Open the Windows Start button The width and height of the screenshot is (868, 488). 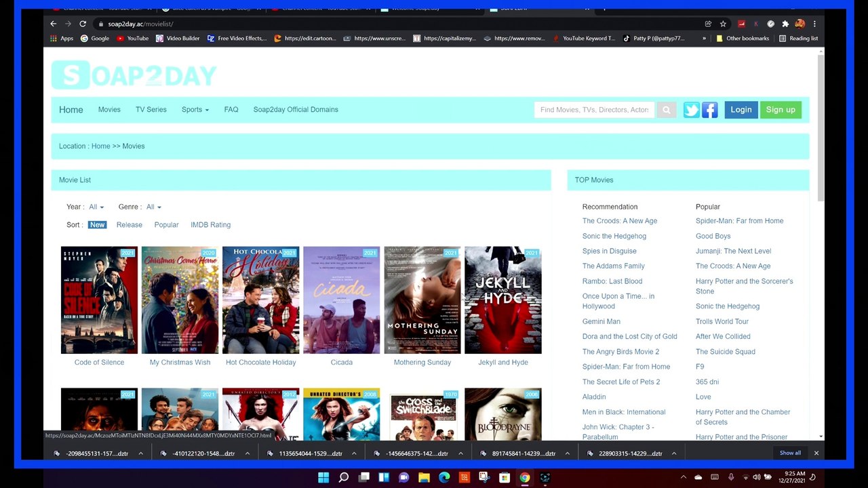tap(323, 478)
